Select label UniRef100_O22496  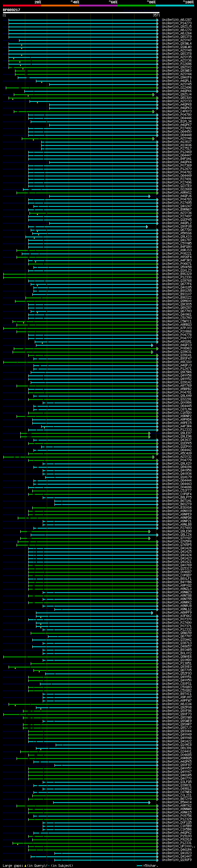click(177, 88)
